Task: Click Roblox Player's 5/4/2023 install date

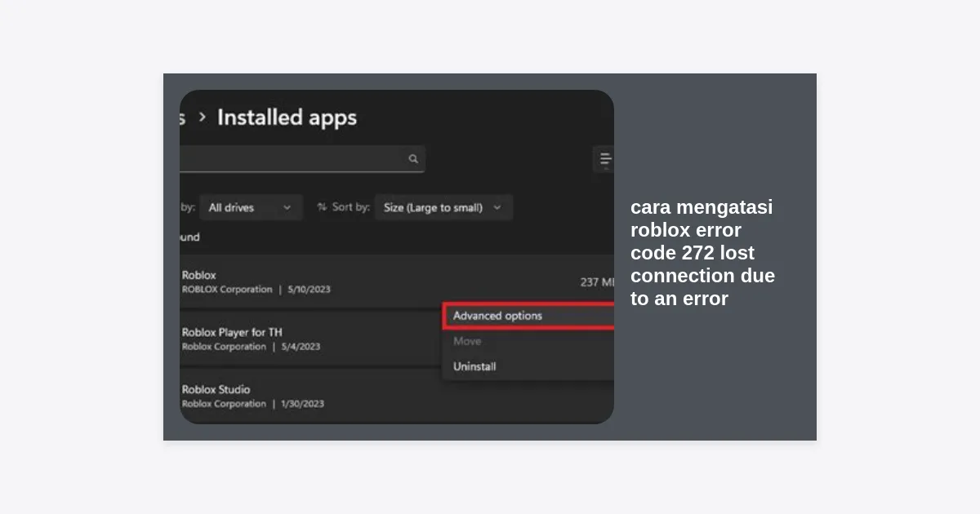Action: tap(301, 347)
